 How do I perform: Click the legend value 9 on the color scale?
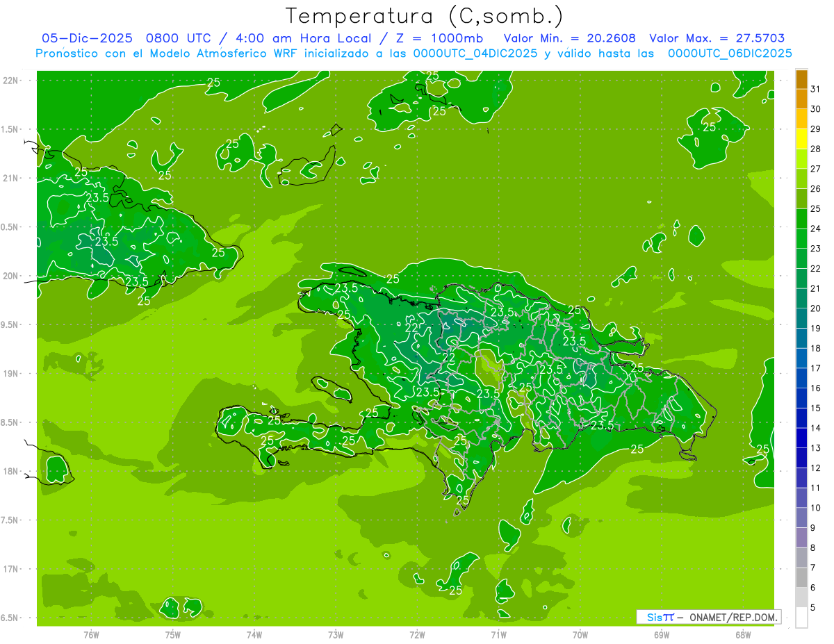click(x=813, y=528)
